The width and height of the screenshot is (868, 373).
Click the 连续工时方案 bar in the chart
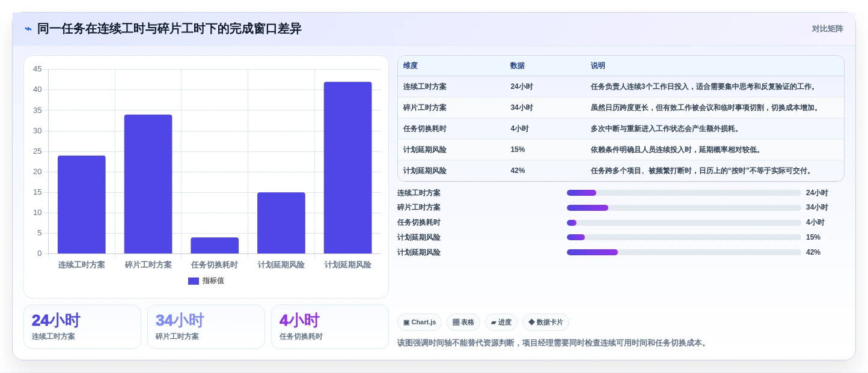click(82, 204)
